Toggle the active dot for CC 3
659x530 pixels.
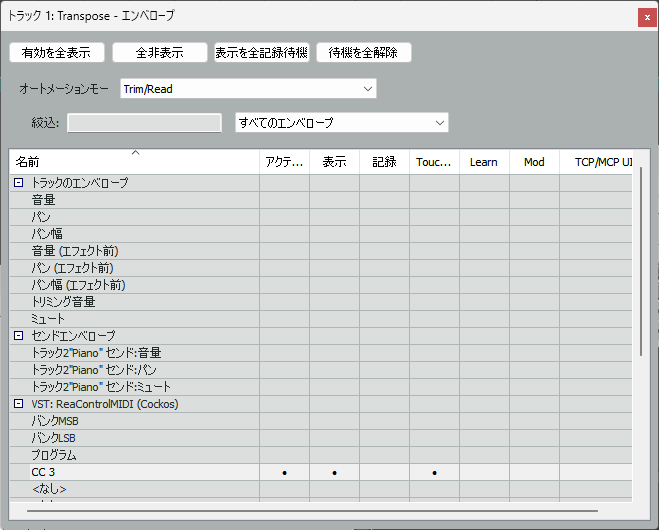(x=285, y=472)
